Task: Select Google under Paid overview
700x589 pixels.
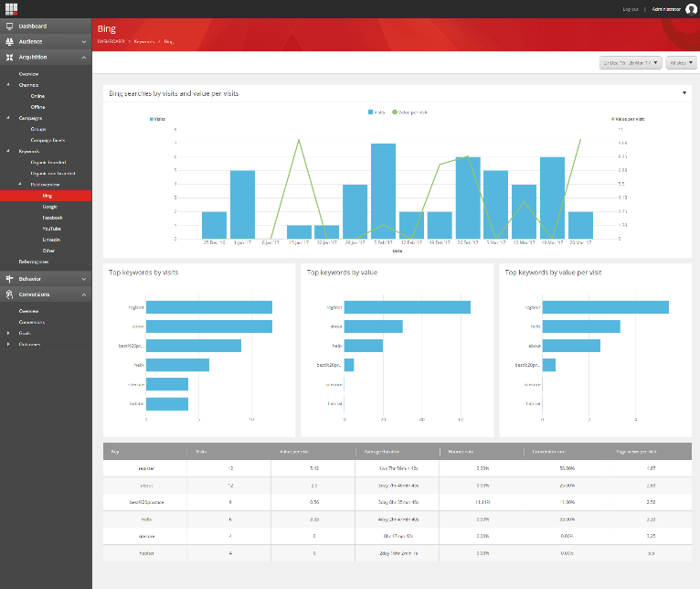Action: 50,207
